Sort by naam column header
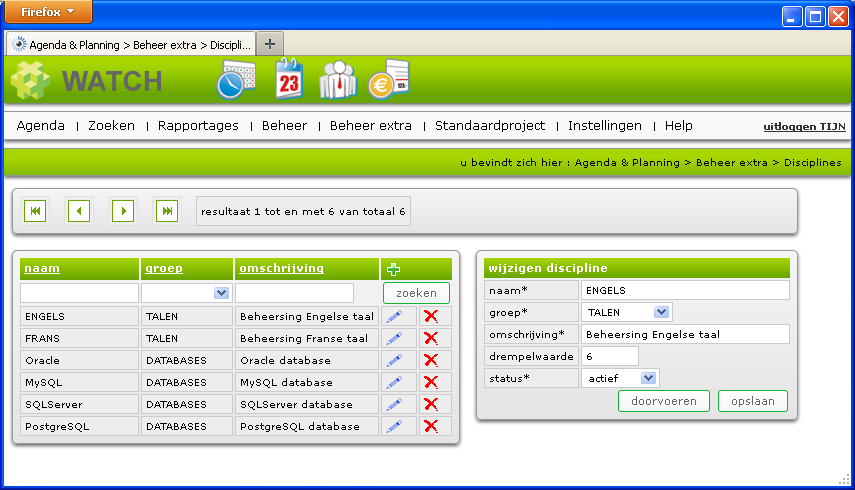Image resolution: width=855 pixels, height=490 pixels. (x=42, y=268)
